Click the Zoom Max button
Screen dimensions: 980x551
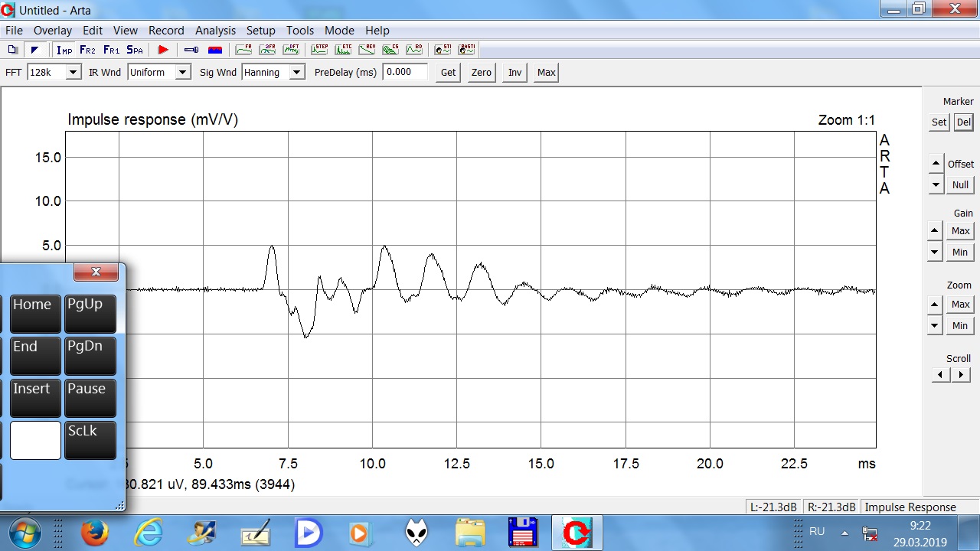point(960,305)
